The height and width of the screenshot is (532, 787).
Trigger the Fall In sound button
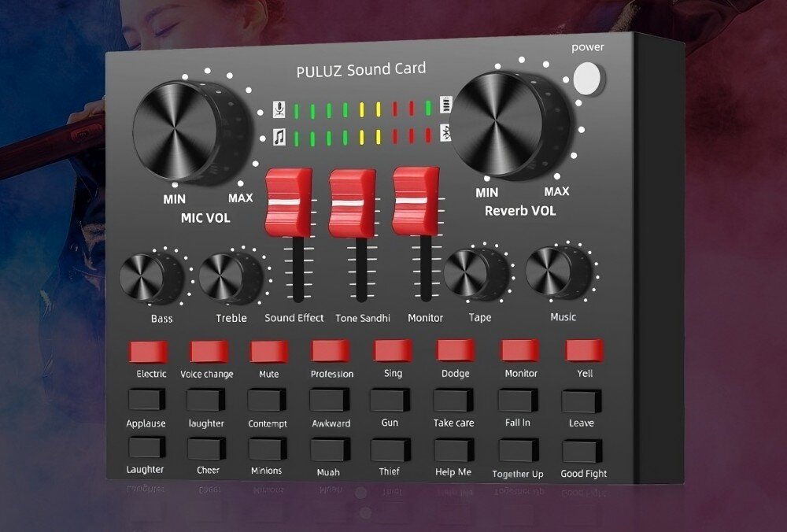518,401
